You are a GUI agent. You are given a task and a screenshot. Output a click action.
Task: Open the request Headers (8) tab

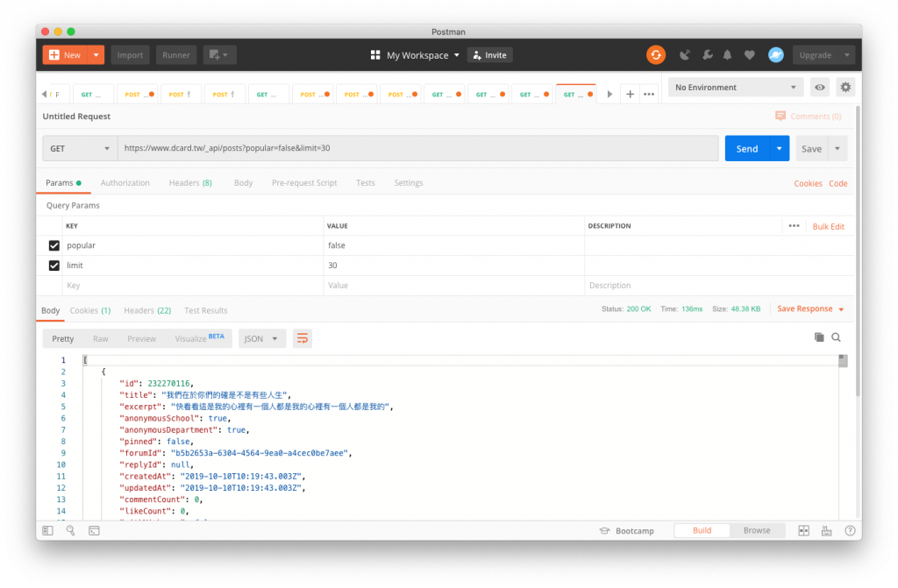click(x=190, y=183)
